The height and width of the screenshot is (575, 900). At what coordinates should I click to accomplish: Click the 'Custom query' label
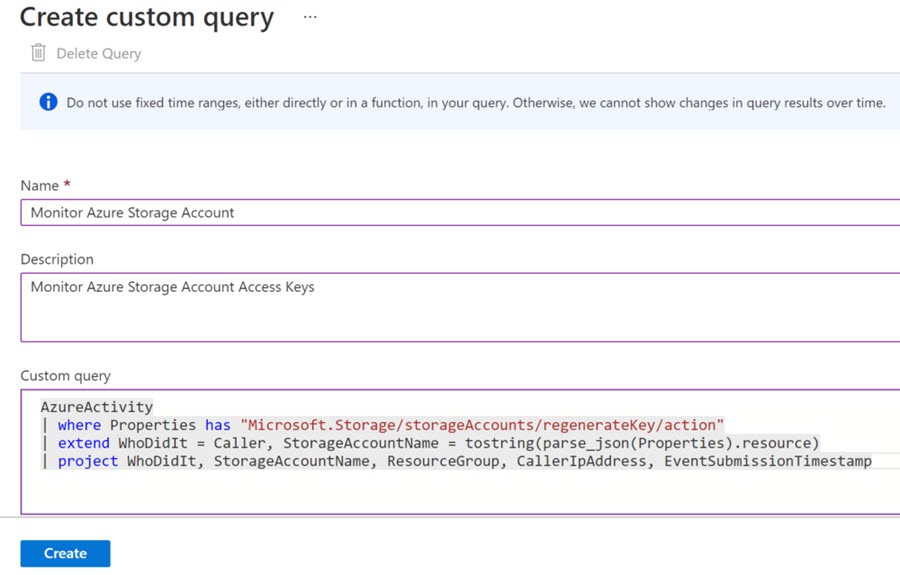pos(65,376)
